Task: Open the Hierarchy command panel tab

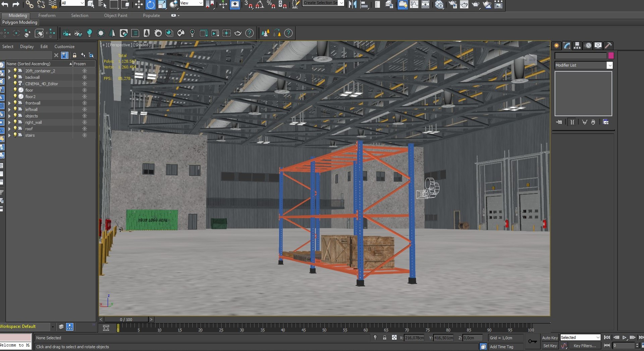Action: pos(577,45)
